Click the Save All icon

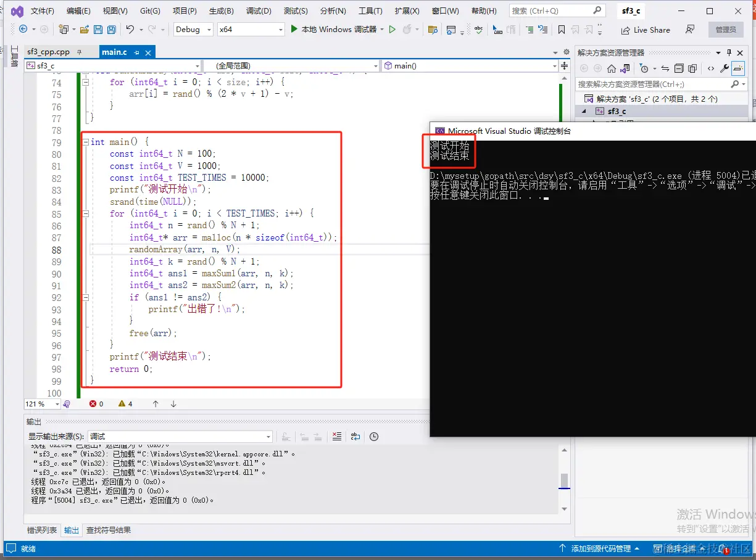(x=111, y=29)
